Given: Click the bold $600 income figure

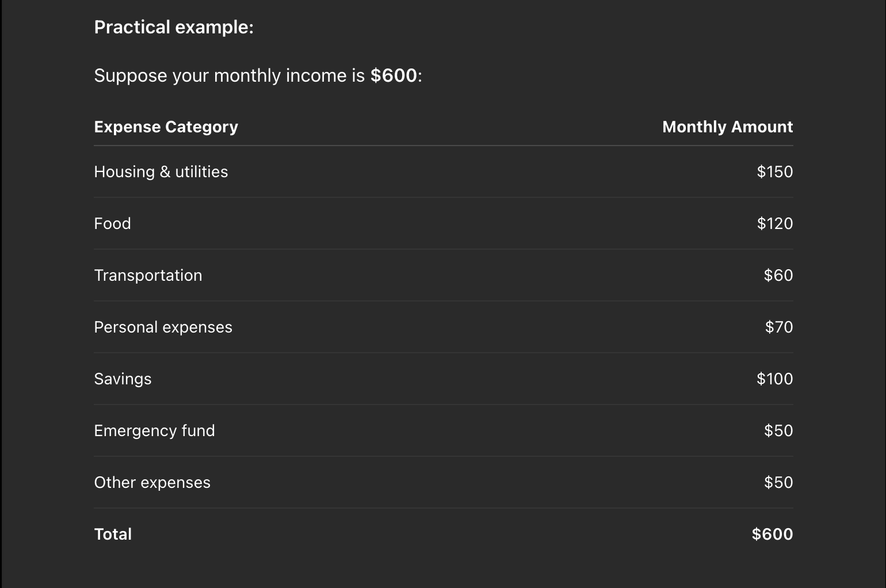Looking at the screenshot, I should point(394,75).
